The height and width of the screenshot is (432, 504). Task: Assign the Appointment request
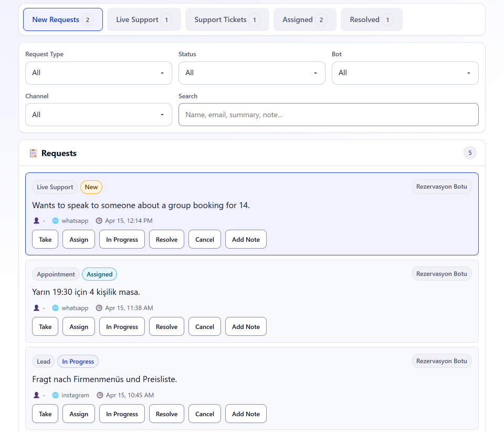pyautogui.click(x=79, y=326)
